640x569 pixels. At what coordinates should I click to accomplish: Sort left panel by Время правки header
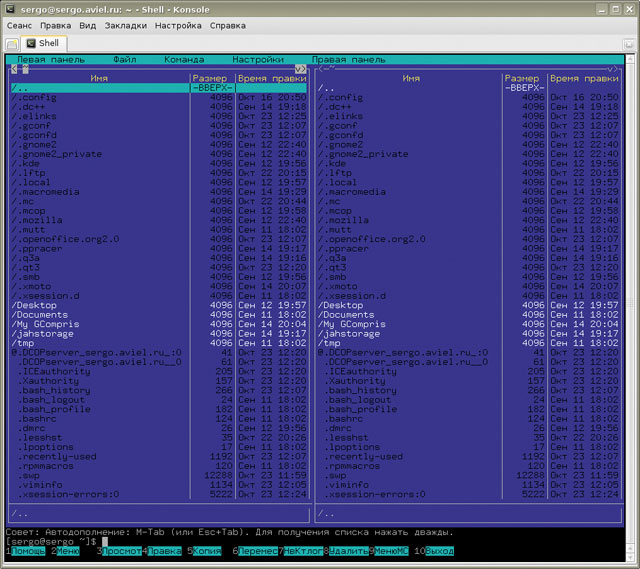tap(272, 78)
